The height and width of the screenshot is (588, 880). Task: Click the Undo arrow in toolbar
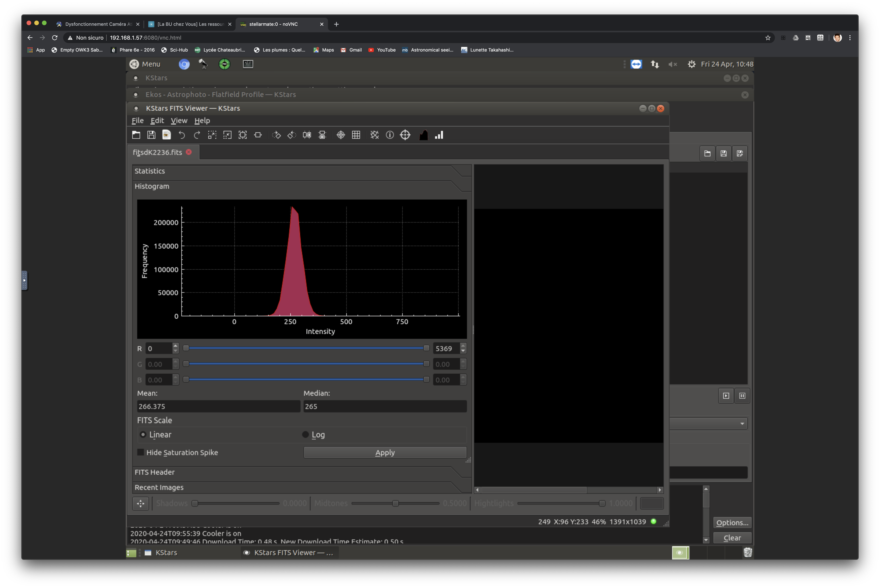182,135
